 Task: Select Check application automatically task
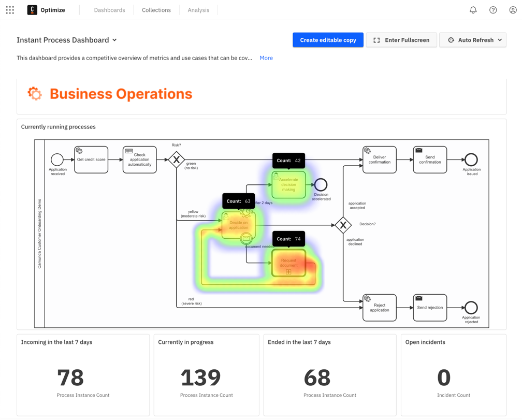point(140,160)
